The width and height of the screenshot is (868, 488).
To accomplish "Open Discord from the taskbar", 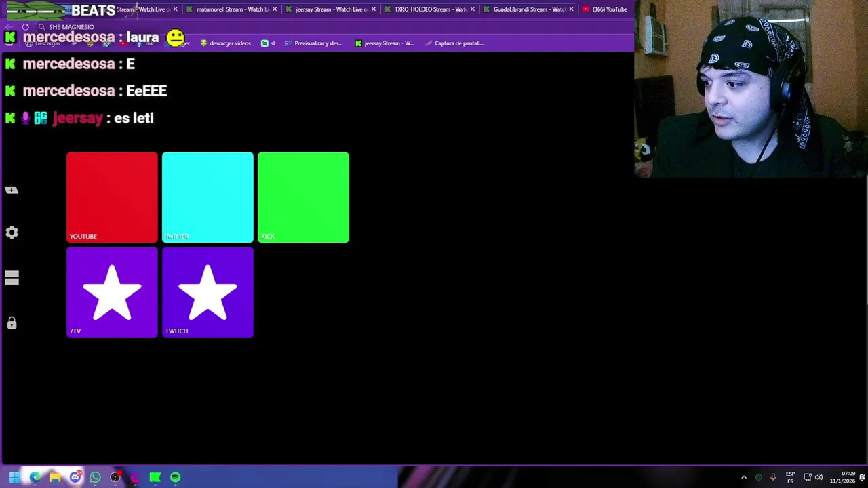I will [75, 477].
